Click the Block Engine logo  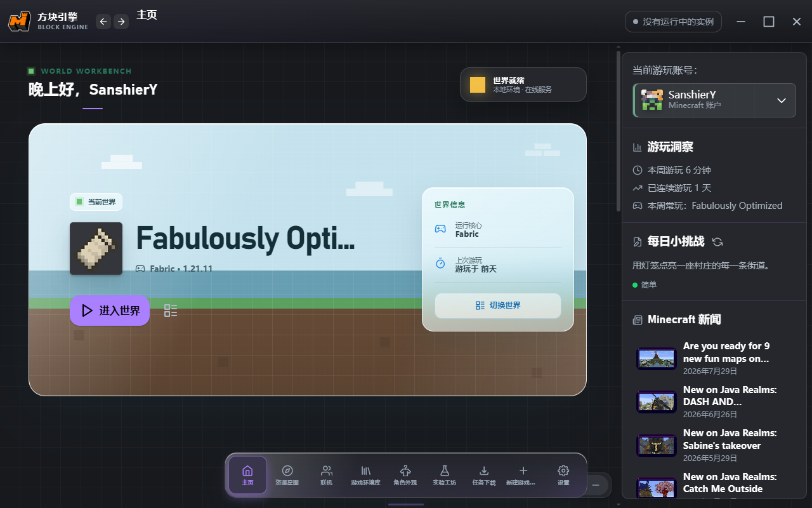[x=20, y=22]
